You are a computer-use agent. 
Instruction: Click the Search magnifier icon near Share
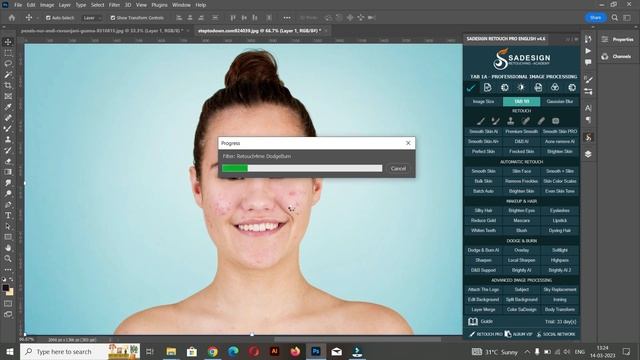click(615, 18)
